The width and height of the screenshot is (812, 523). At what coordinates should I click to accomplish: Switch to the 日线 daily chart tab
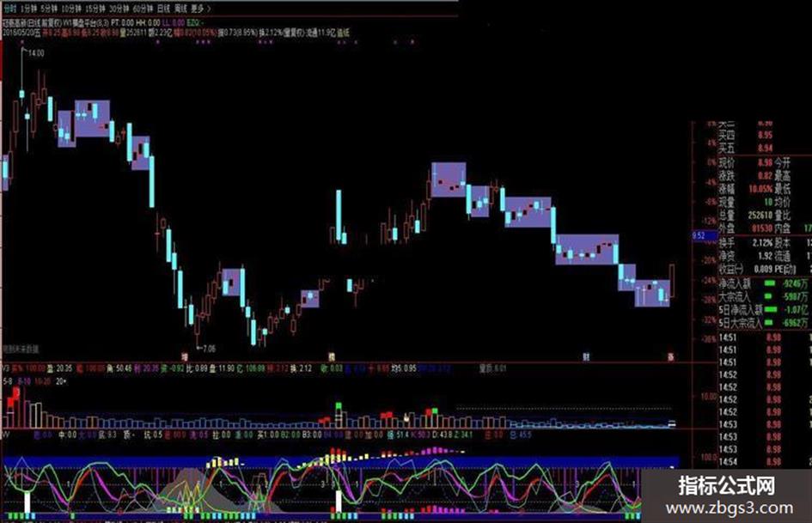coord(163,9)
